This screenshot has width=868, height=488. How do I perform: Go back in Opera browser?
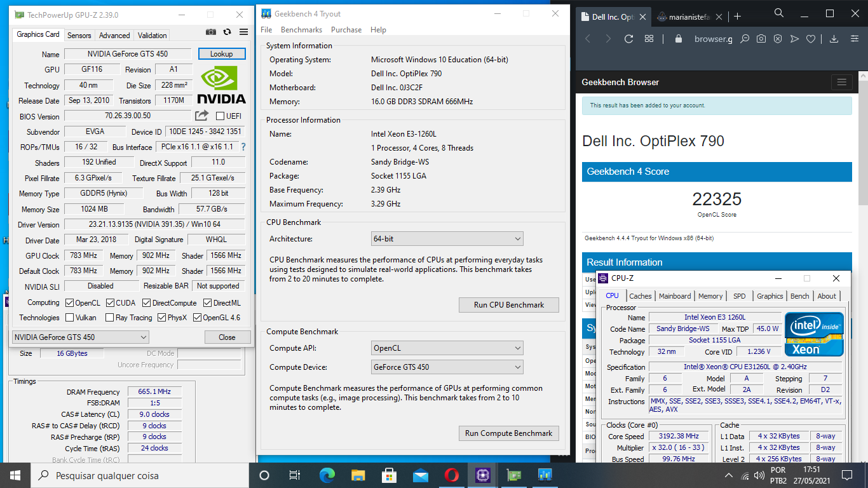coord(588,39)
